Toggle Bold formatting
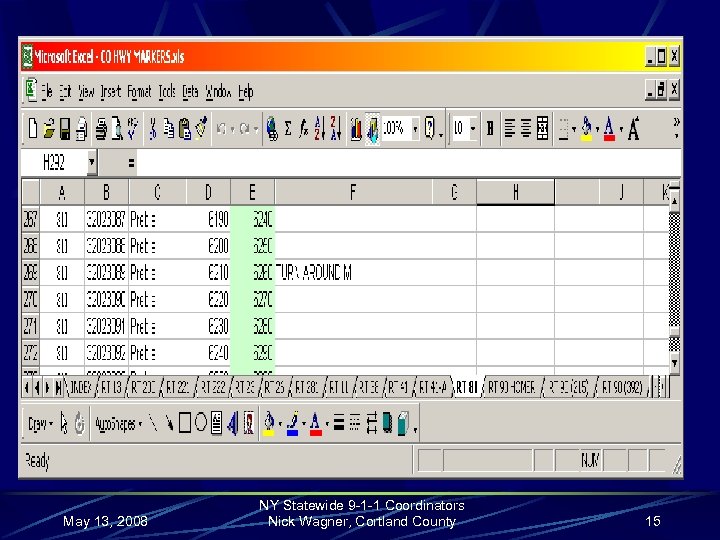 click(490, 128)
